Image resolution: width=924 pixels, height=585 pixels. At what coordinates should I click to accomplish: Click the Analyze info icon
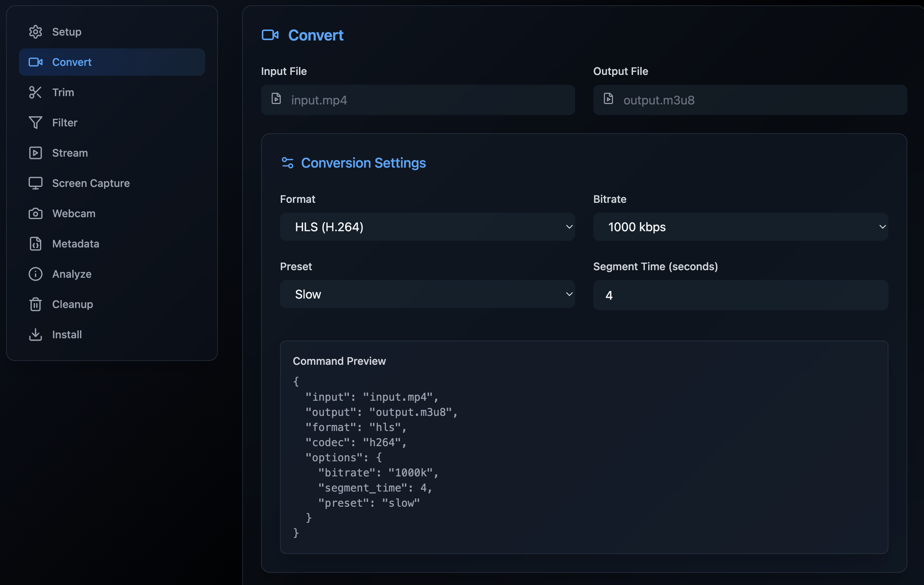[x=35, y=274]
